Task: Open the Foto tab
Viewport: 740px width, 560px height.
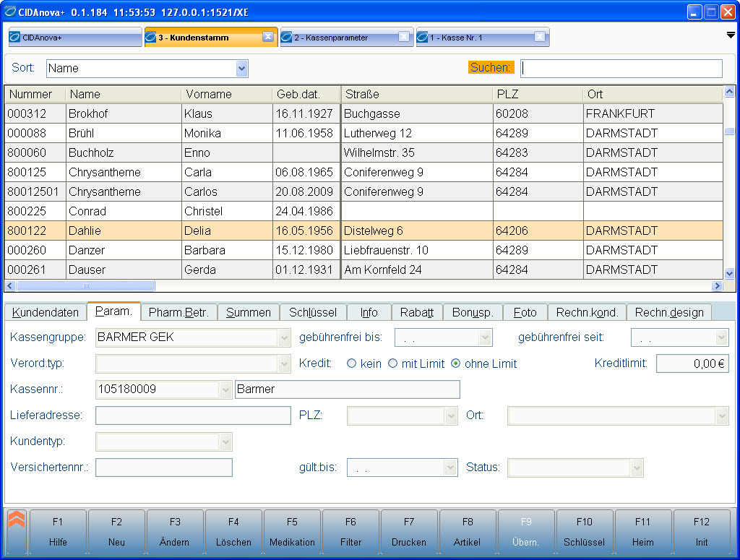Action: click(525, 312)
